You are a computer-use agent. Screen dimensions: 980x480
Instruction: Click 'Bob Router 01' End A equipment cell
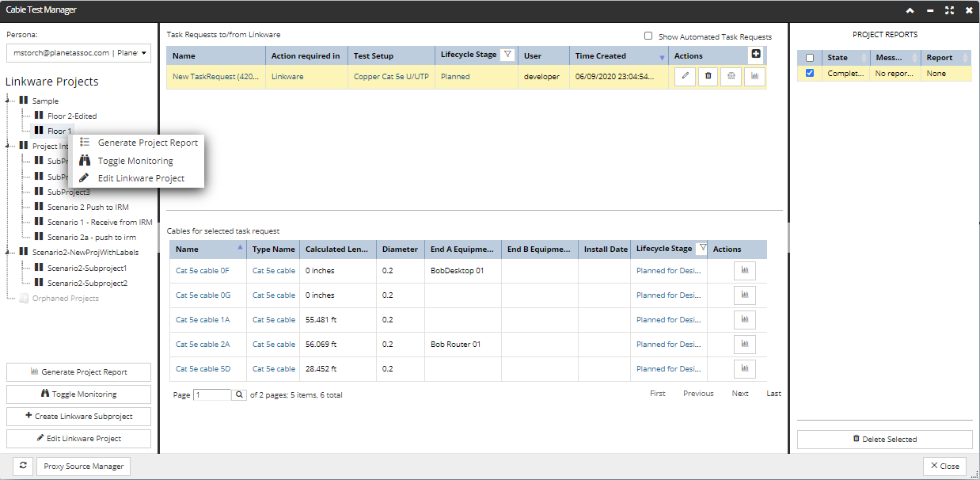click(x=456, y=345)
